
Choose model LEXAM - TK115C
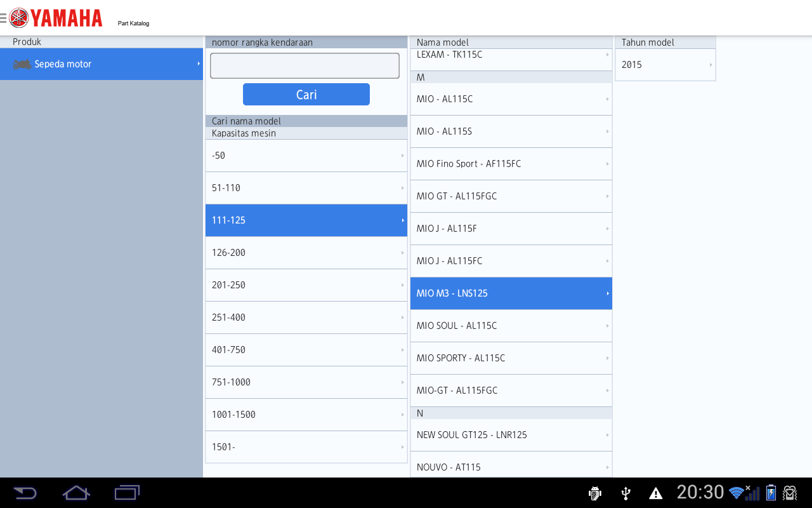pos(511,60)
